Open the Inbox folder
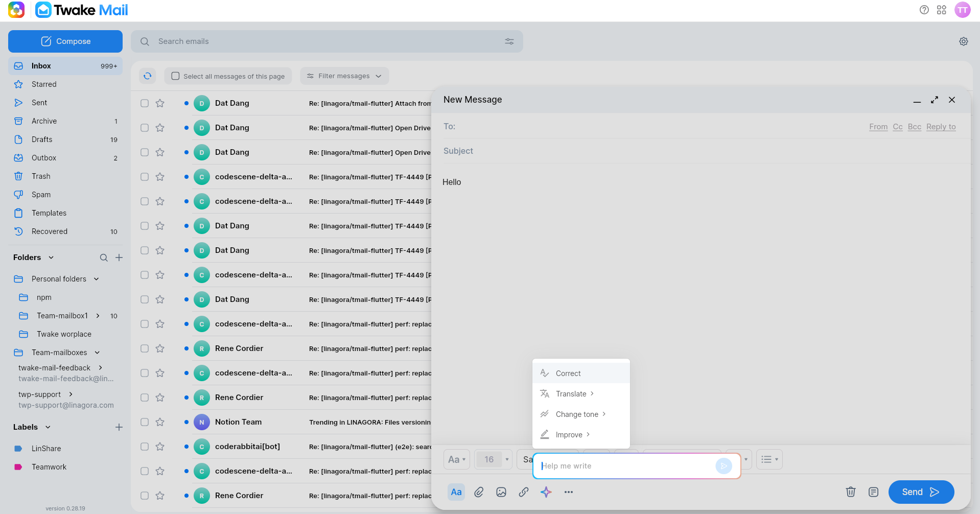 (x=65, y=66)
